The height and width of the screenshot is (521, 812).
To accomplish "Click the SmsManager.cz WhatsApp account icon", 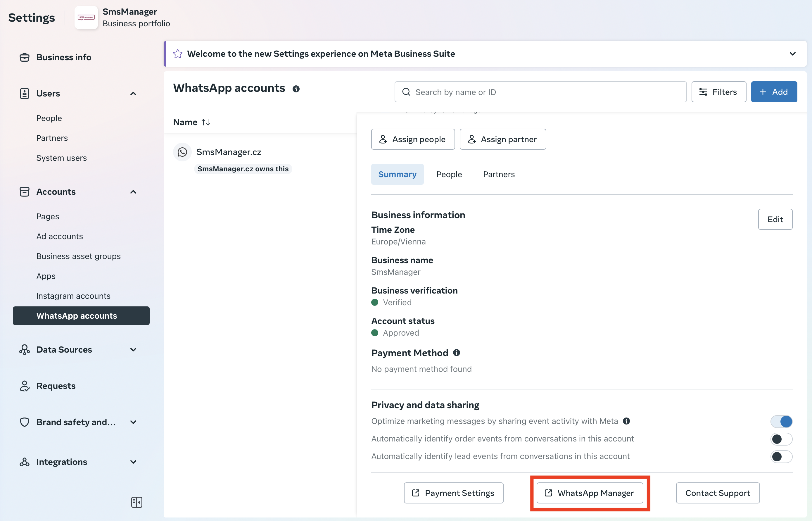I will click(x=182, y=152).
